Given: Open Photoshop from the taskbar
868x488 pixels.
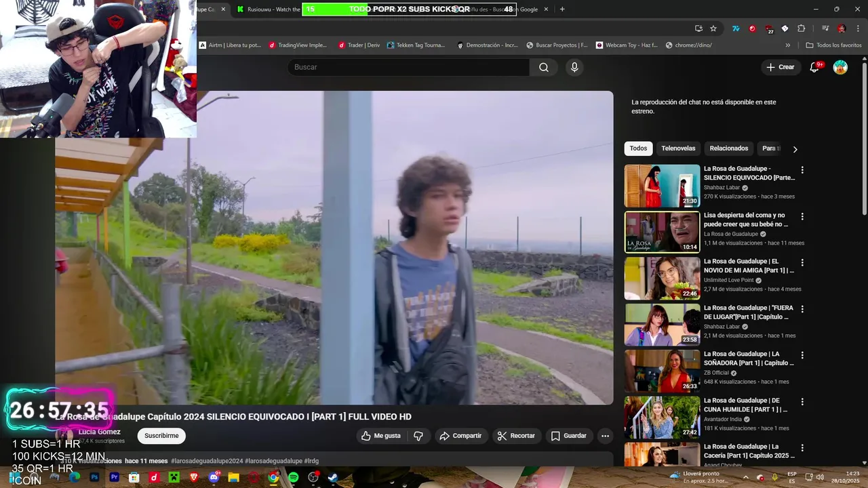Looking at the screenshot, I should pyautogui.click(x=94, y=477).
